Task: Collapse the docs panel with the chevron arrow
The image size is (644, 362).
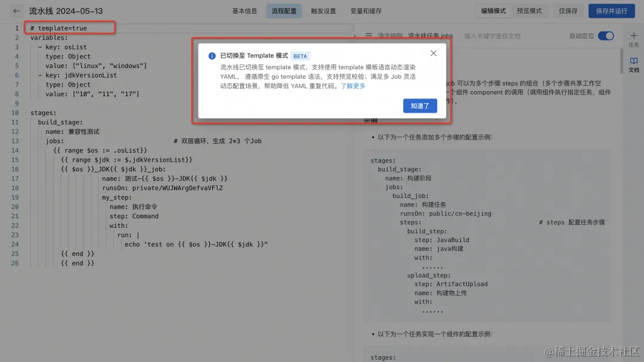Action: pos(355,36)
